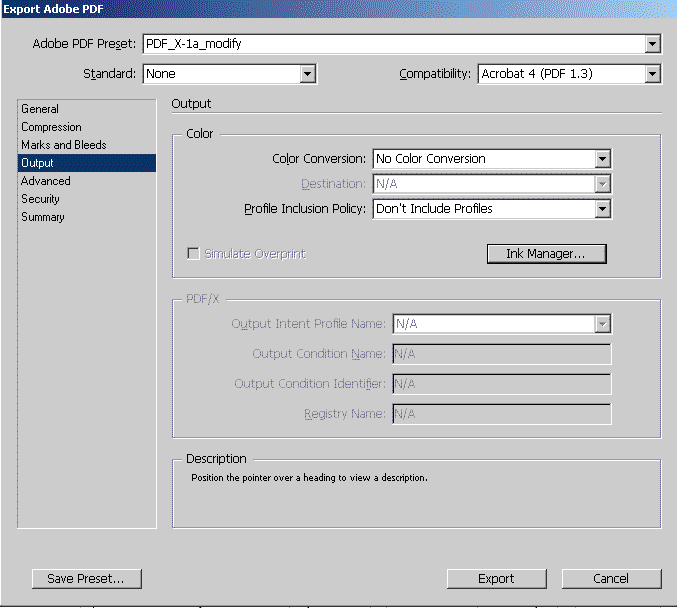
Task: Open the Standard dropdown showing None
Action: click(230, 74)
